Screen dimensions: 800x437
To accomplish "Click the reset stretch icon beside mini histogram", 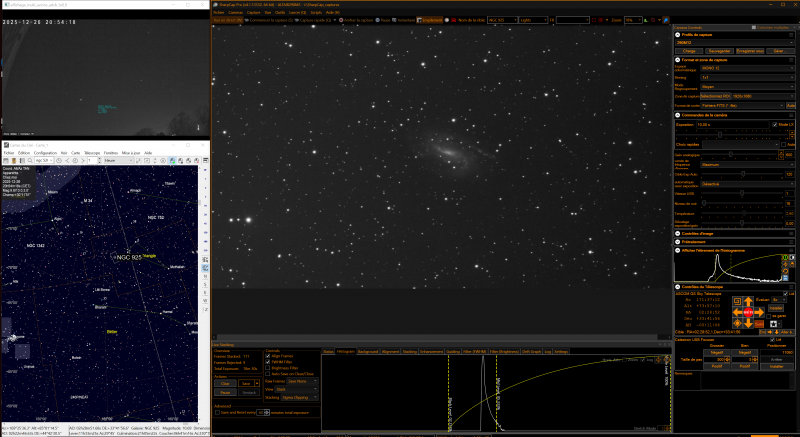I will coord(786,271).
